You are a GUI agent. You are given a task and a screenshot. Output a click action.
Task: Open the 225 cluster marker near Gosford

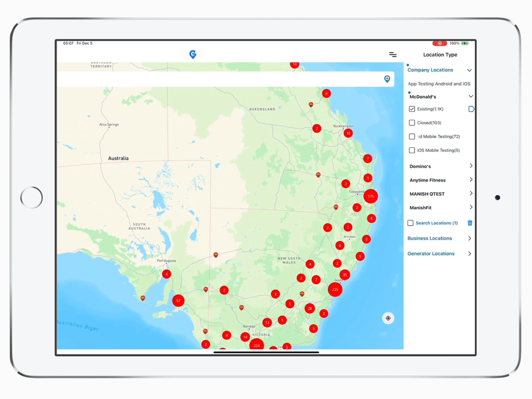click(335, 290)
